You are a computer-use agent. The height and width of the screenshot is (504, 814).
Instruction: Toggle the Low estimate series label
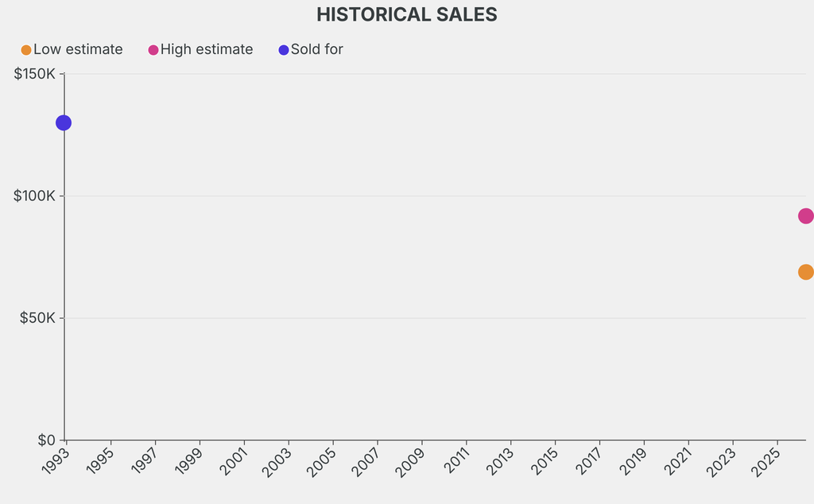(x=78, y=49)
